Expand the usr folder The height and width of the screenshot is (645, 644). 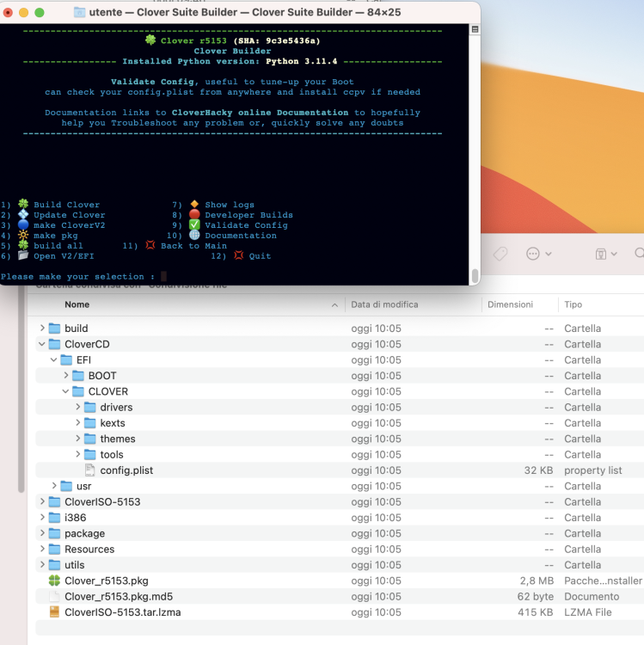tap(54, 486)
